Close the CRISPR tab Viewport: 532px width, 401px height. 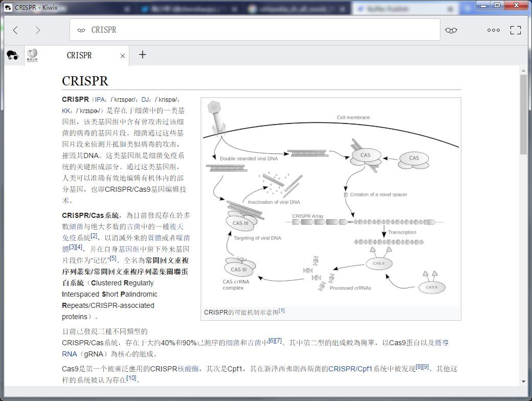coord(123,56)
